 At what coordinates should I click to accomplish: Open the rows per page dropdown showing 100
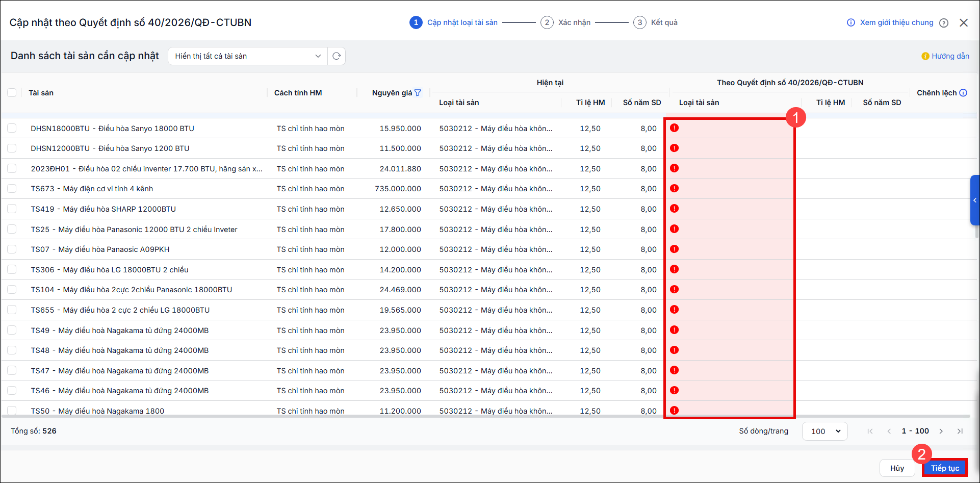tap(825, 431)
